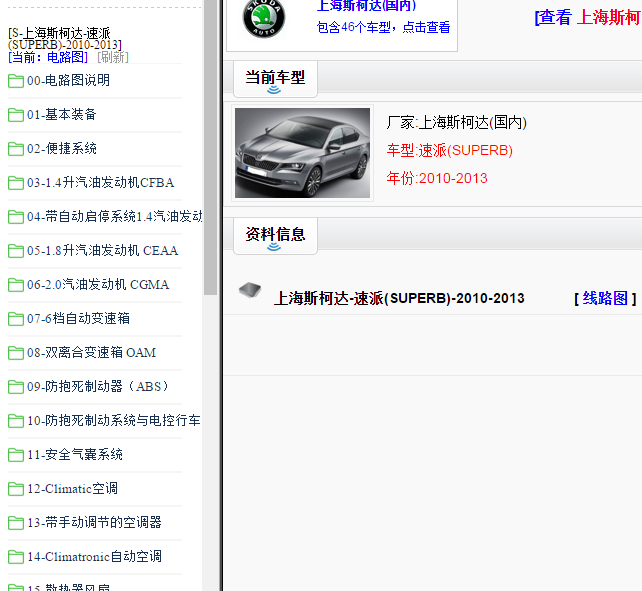Click folder icon beside 00-电路图说明
Viewport: 642px width, 591px height.
pyautogui.click(x=16, y=81)
